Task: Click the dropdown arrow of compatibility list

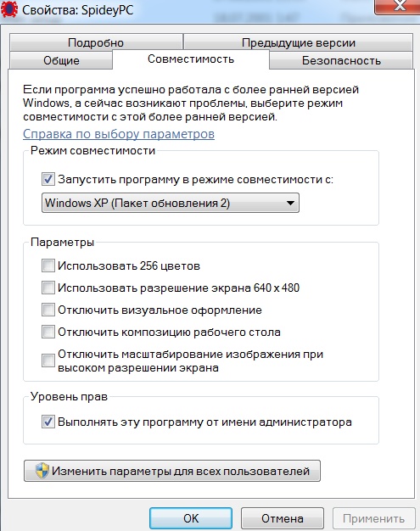Action: point(290,204)
